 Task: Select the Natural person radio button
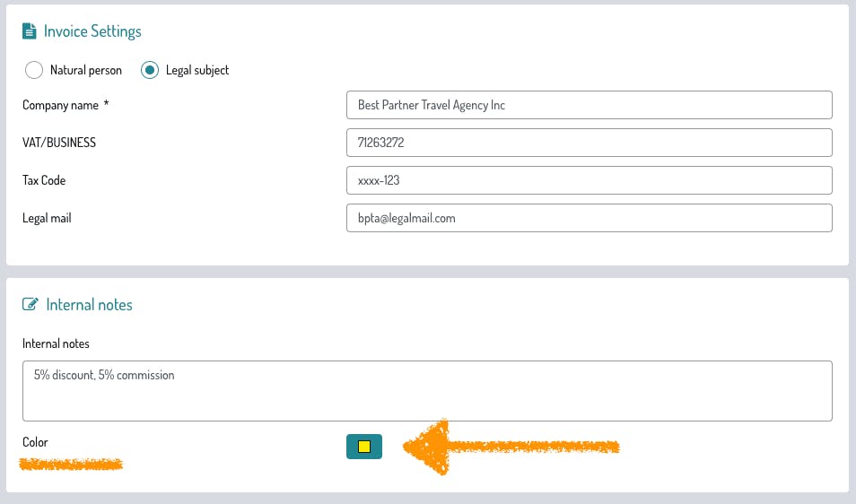(34, 70)
